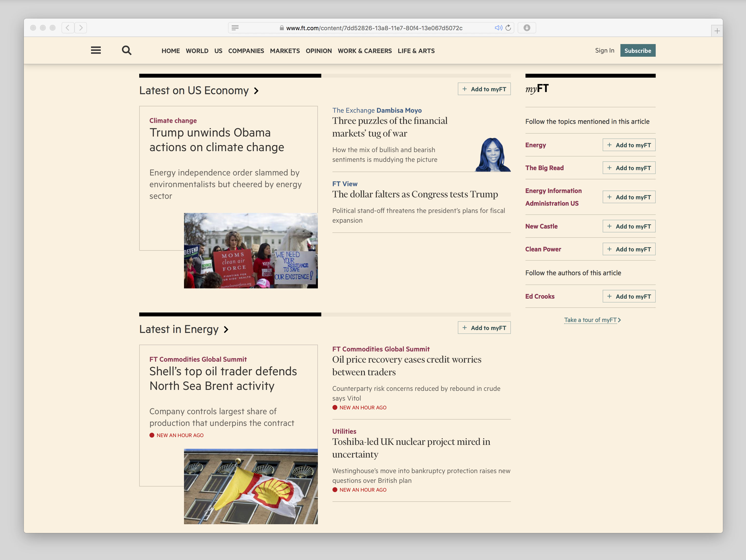Reload the page with refresh icon
Viewport: 746px width, 560px height.
pos(508,28)
